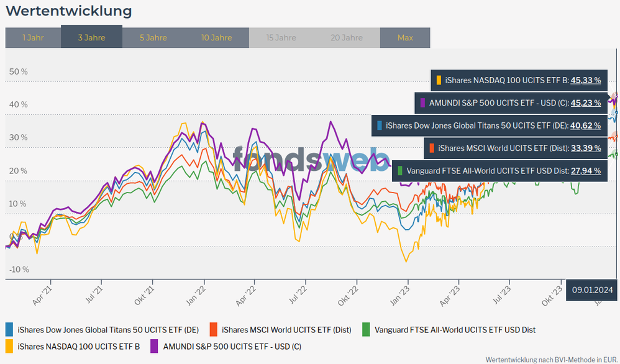
Task: Click the AMUNDI S&P 500 45,23 % tooltip
Action: point(510,102)
